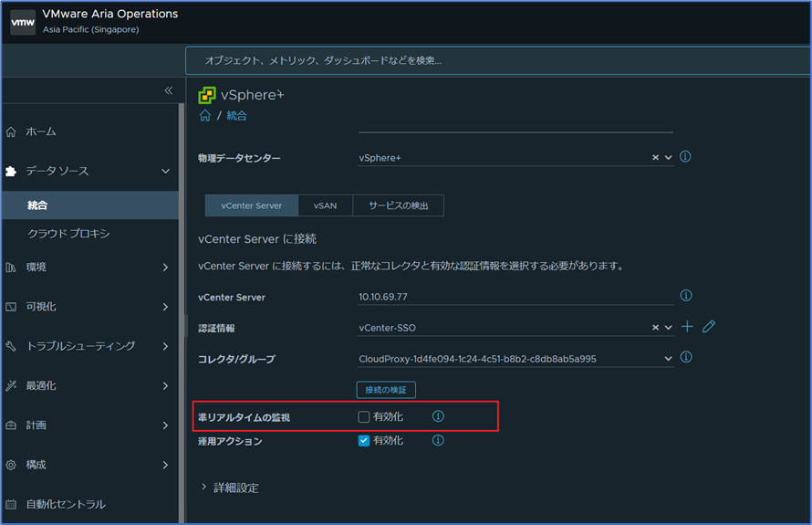Click the CloudProxy collector value

(477, 359)
